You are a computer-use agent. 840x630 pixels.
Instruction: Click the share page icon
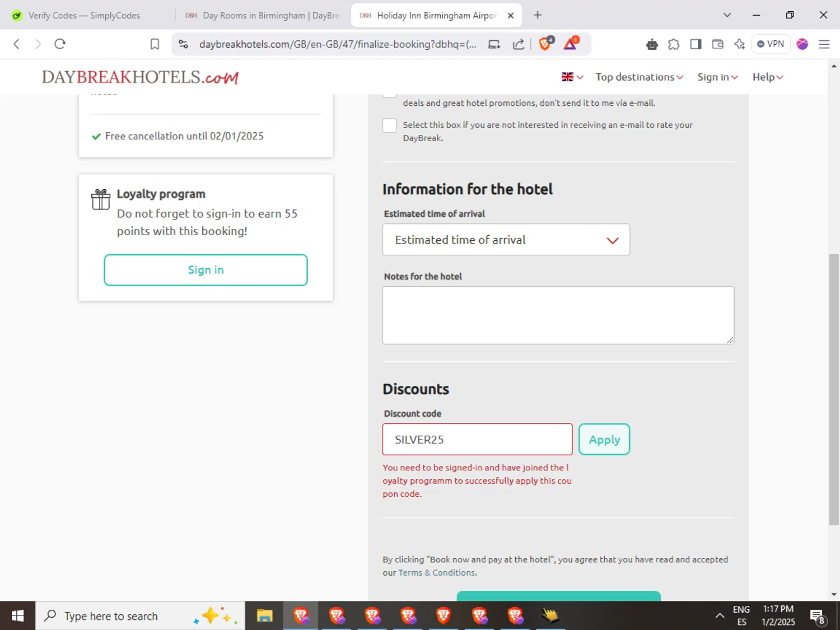point(519,44)
